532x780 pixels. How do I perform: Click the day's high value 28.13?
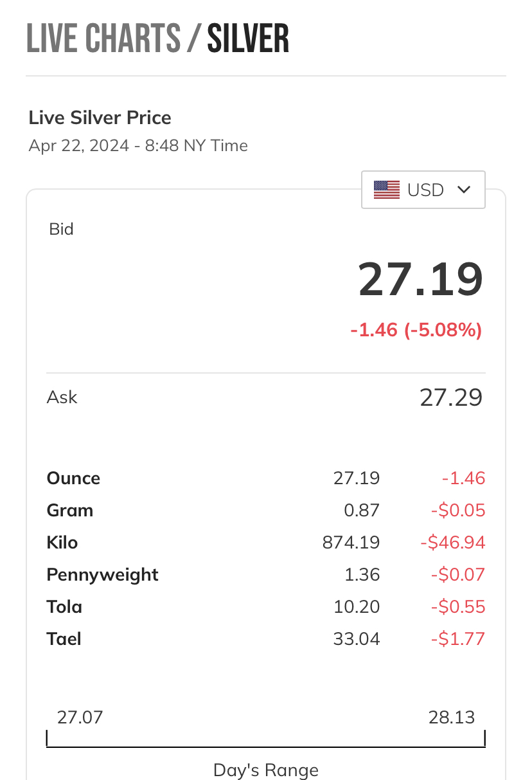click(x=452, y=717)
